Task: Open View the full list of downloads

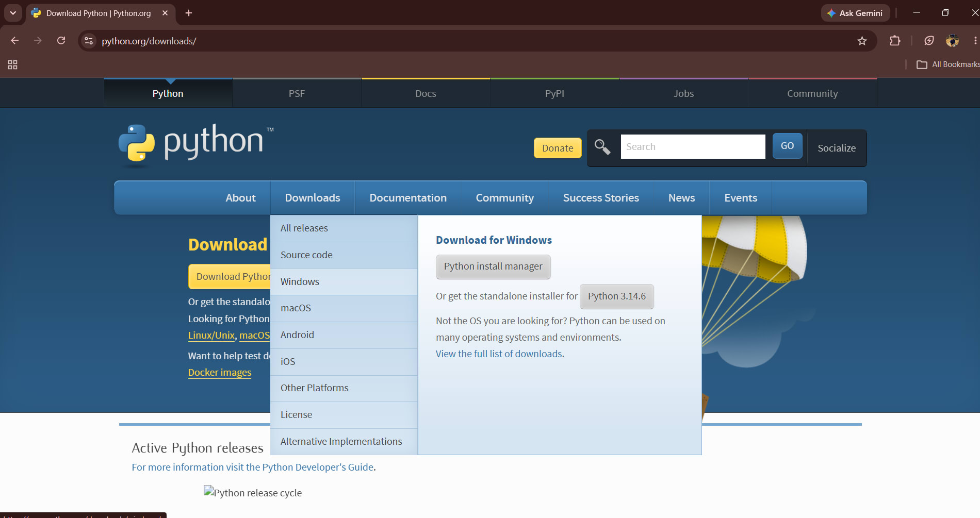Action: point(499,354)
